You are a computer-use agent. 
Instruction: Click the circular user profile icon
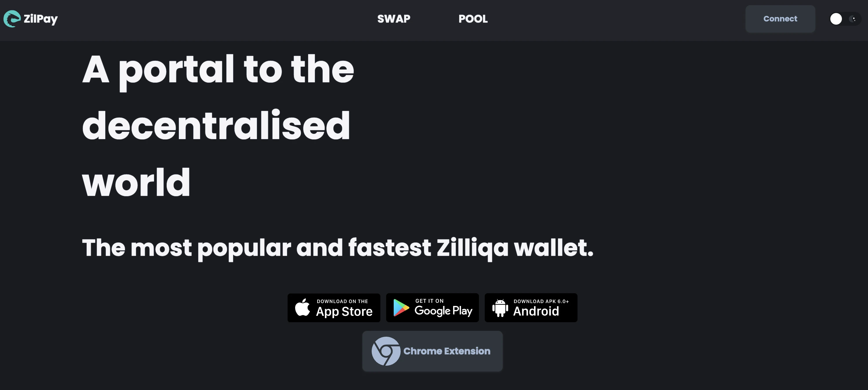tap(836, 19)
